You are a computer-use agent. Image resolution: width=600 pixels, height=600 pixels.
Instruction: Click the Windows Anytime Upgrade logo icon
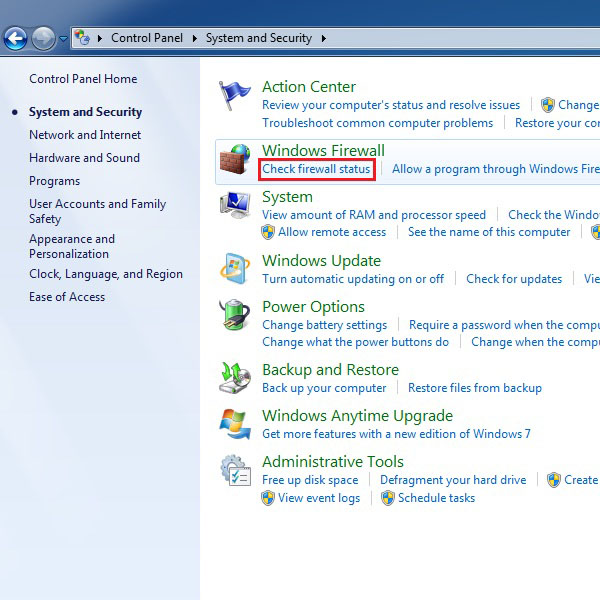pyautogui.click(x=235, y=424)
